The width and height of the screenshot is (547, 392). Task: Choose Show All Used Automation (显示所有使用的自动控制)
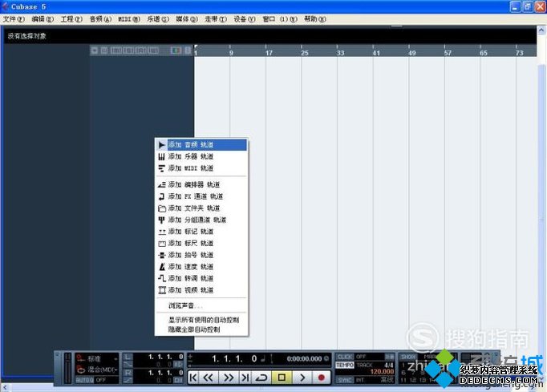[x=201, y=320]
